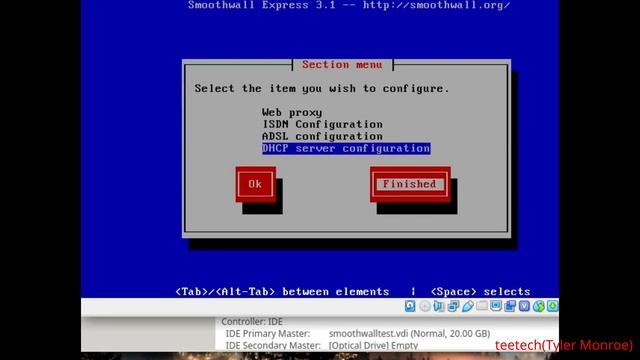The height and width of the screenshot is (360, 640).
Task: Click the host key capture arrow icon
Action: [x=552, y=306]
